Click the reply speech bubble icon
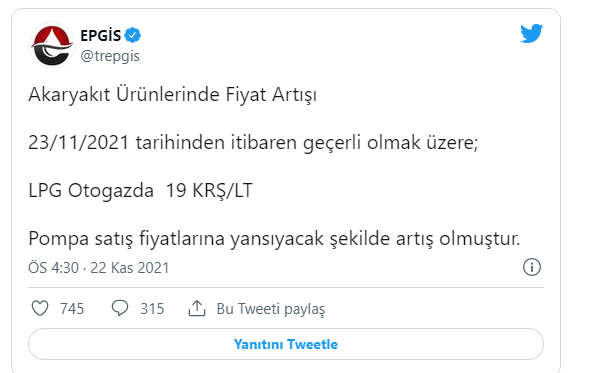Viewport: 605px width, 373px height. click(x=120, y=309)
